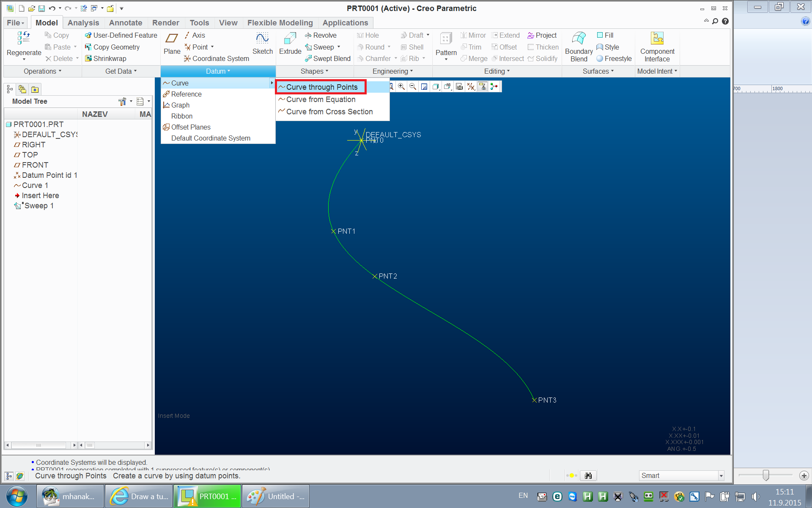Expand the Engineering group dropdown
The height and width of the screenshot is (508, 812).
392,71
